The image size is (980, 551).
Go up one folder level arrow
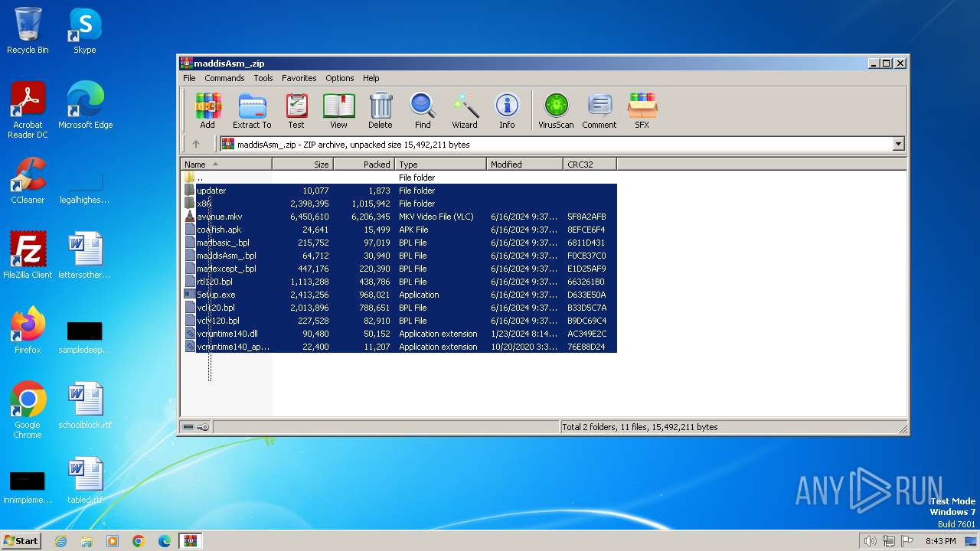pyautogui.click(x=196, y=144)
